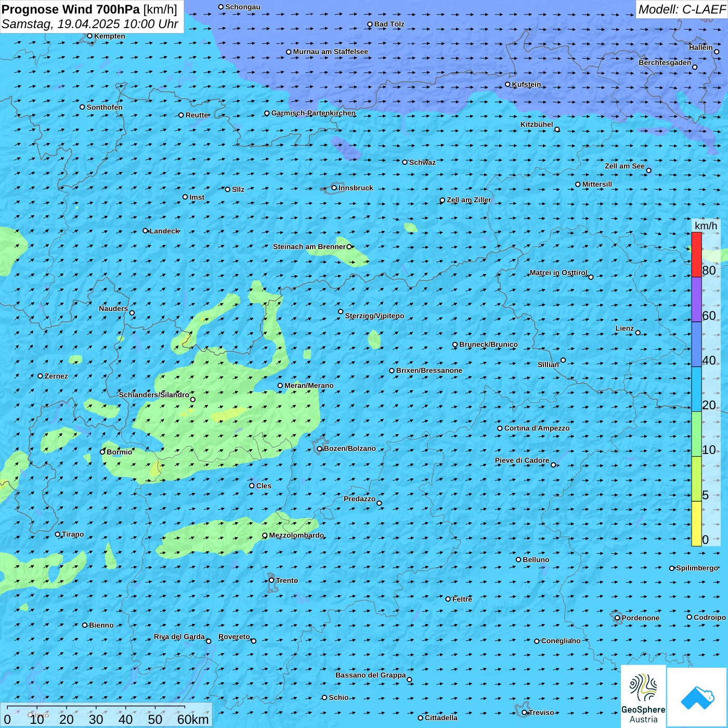
Task: Click the 'Bormio' label
Action: [119, 452]
